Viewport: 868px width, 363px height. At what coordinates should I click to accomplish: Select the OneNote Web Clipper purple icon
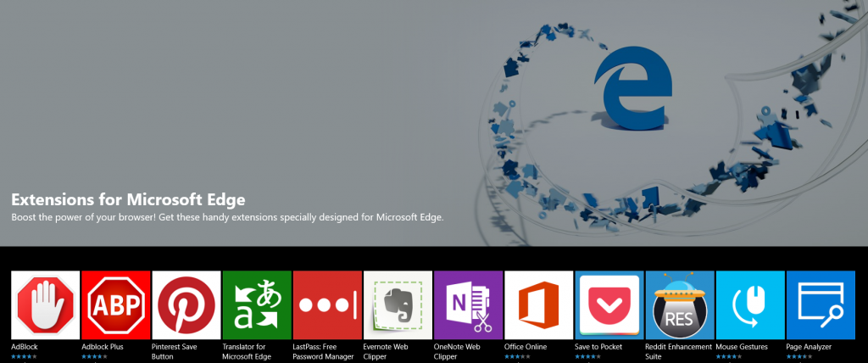coord(468,304)
